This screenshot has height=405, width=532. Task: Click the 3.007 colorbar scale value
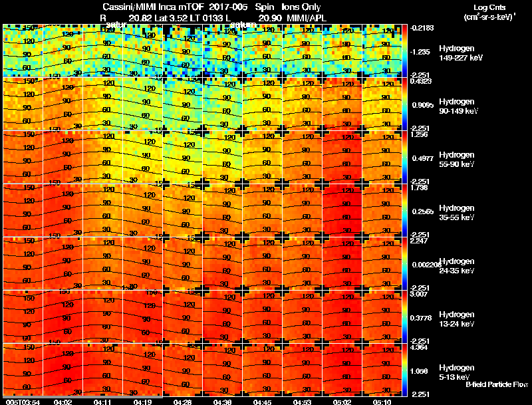pyautogui.click(x=419, y=294)
